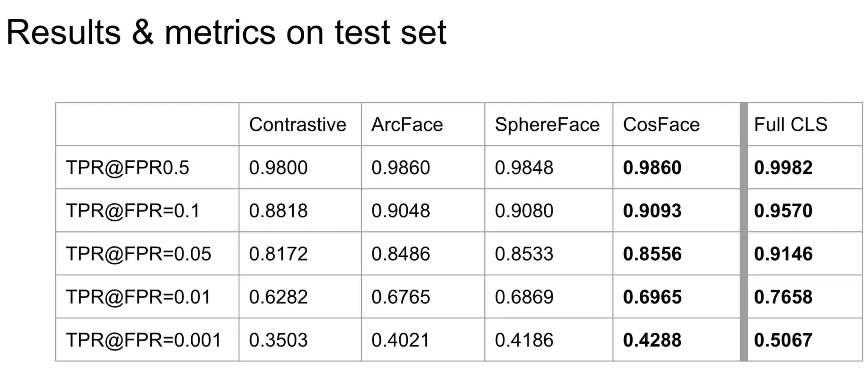
Task: Select the ArcFace column header cell
Action: 423,124
